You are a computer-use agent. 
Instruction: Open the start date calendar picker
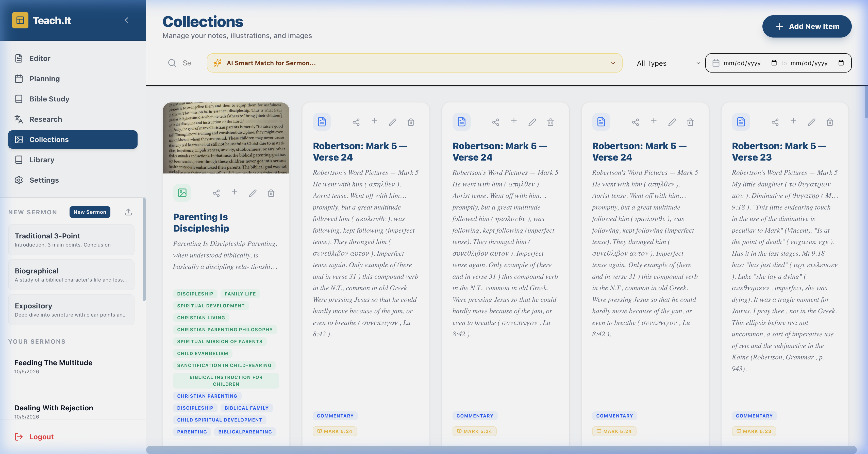[x=774, y=63]
